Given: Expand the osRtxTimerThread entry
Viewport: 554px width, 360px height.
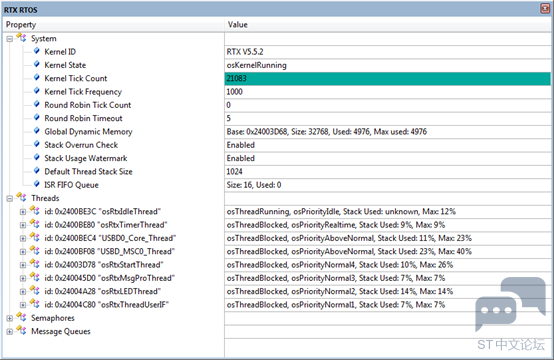Looking at the screenshot, I should coord(23,225).
